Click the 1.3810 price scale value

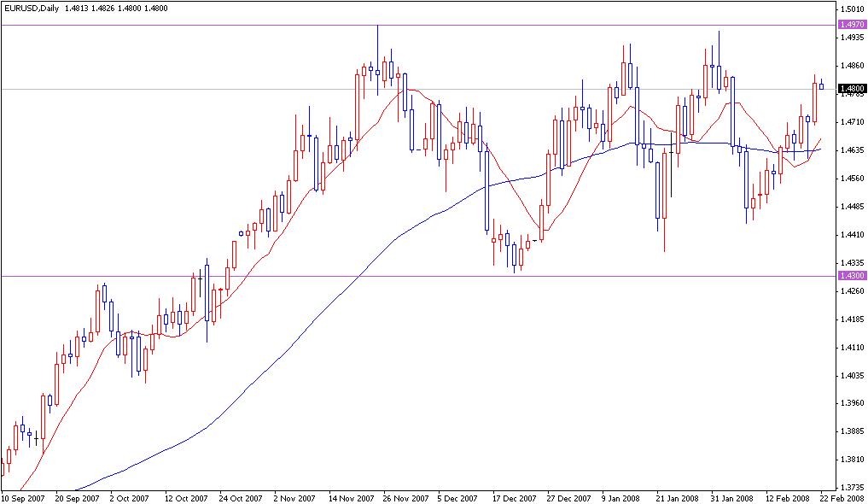pyautogui.click(x=853, y=460)
